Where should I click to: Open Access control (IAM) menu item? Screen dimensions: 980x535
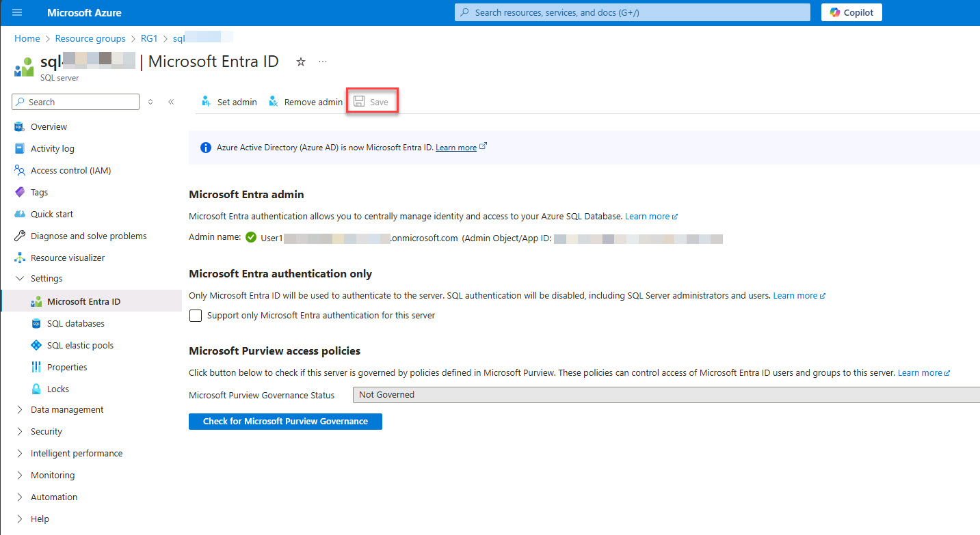pyautogui.click(x=70, y=171)
